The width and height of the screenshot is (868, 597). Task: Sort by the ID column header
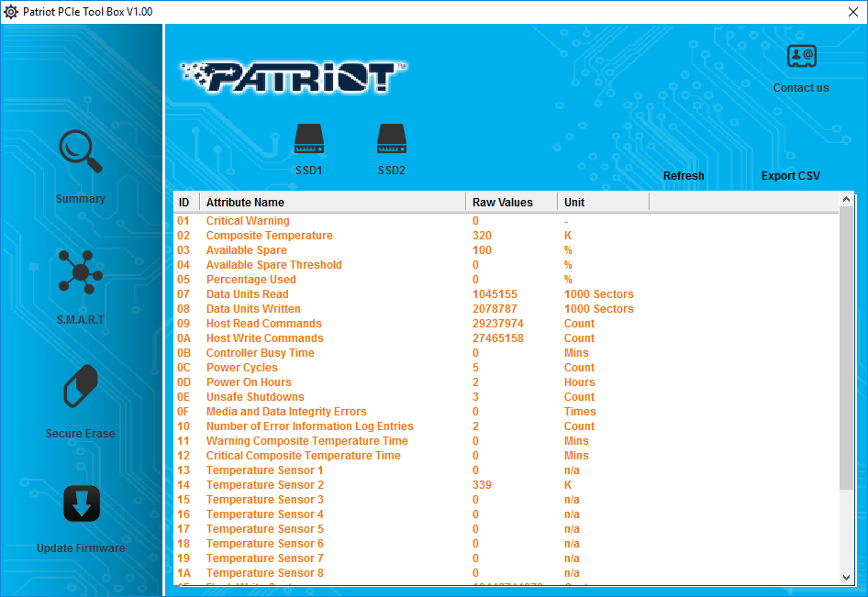pyautogui.click(x=186, y=203)
